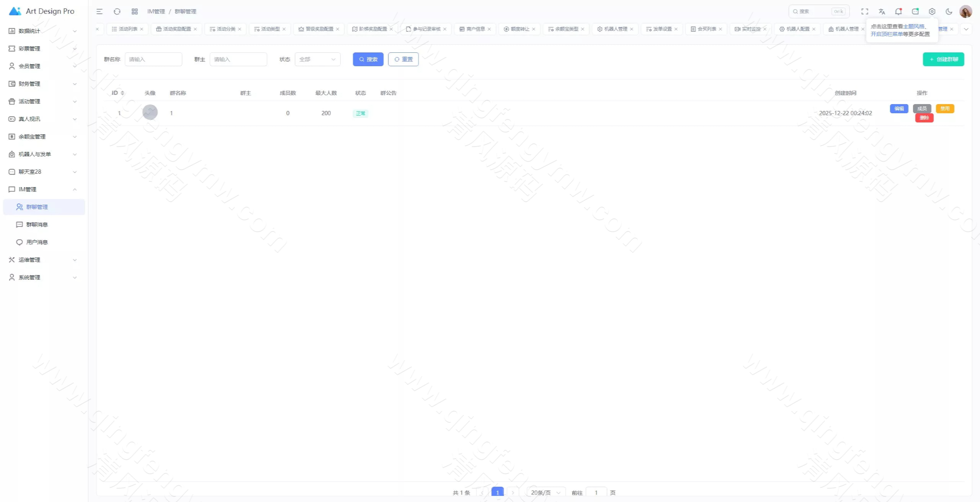Open the 状态 status dropdown
The width and height of the screenshot is (980, 502).
click(x=317, y=59)
